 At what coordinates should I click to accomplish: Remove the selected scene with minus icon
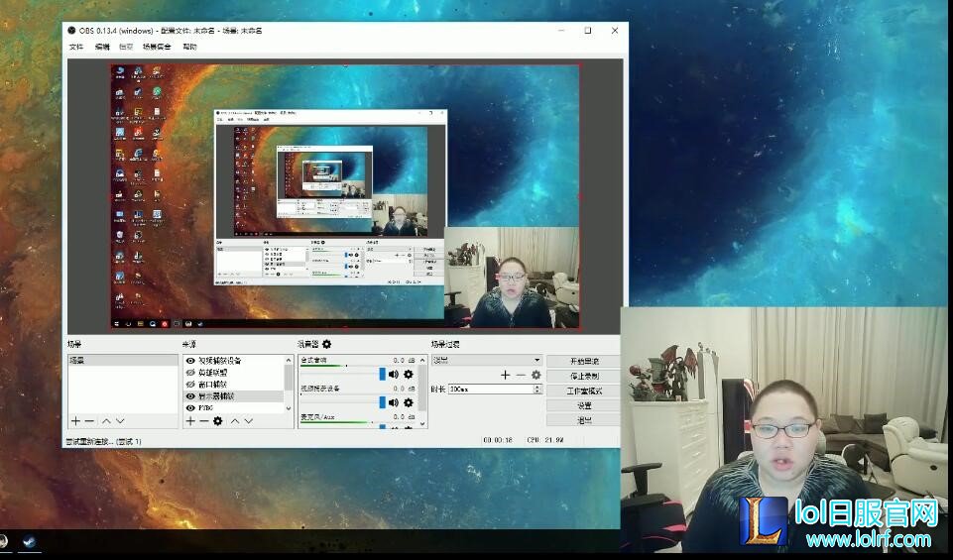click(89, 421)
